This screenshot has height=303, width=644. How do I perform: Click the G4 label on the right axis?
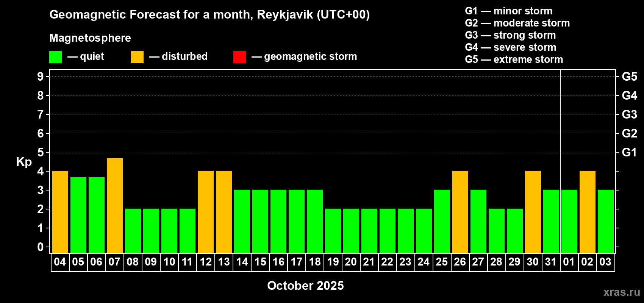630,95
